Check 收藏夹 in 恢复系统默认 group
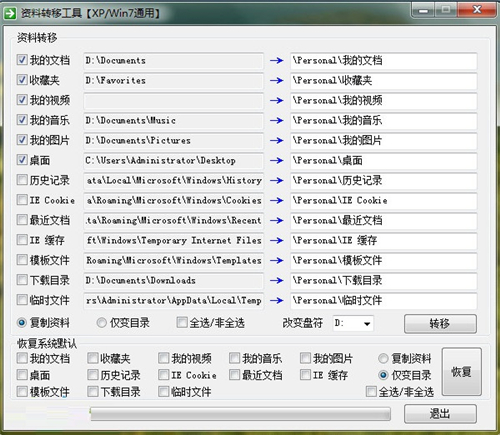 [93, 358]
